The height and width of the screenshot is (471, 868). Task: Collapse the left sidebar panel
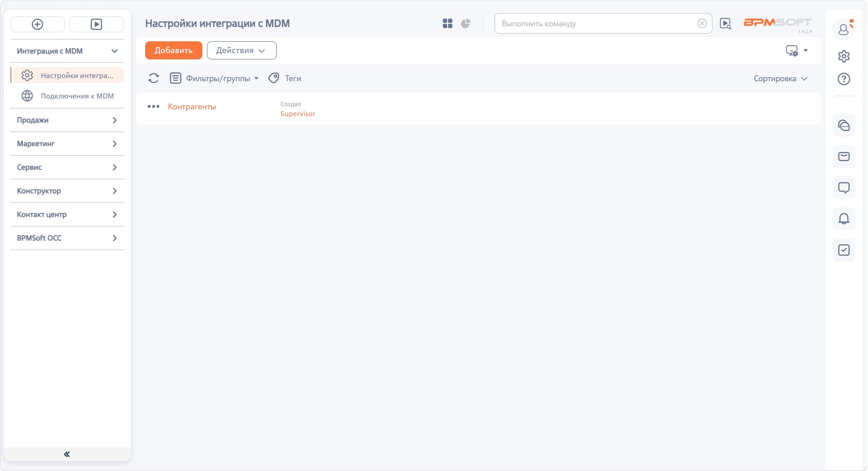[x=67, y=454]
